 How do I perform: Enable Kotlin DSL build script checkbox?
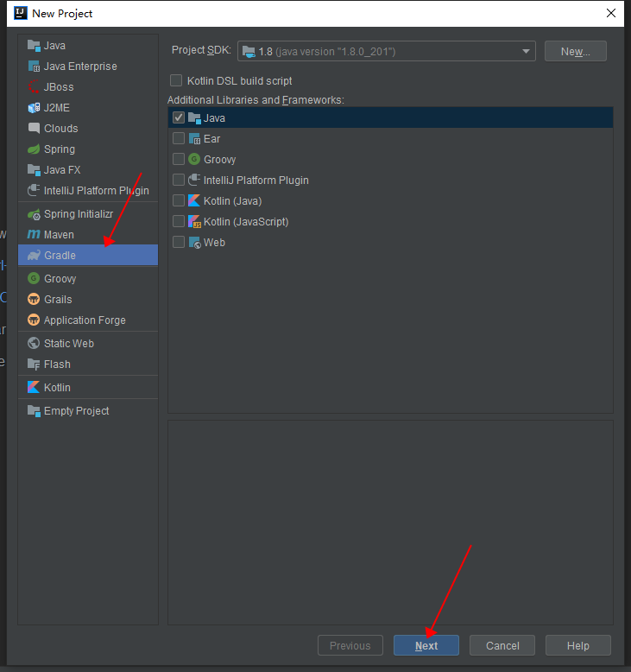click(x=176, y=80)
